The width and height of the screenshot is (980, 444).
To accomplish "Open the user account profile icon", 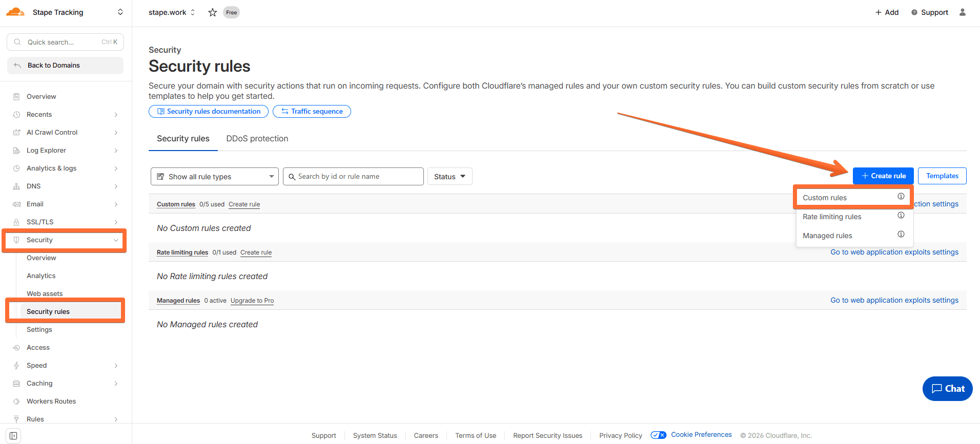I will [962, 12].
